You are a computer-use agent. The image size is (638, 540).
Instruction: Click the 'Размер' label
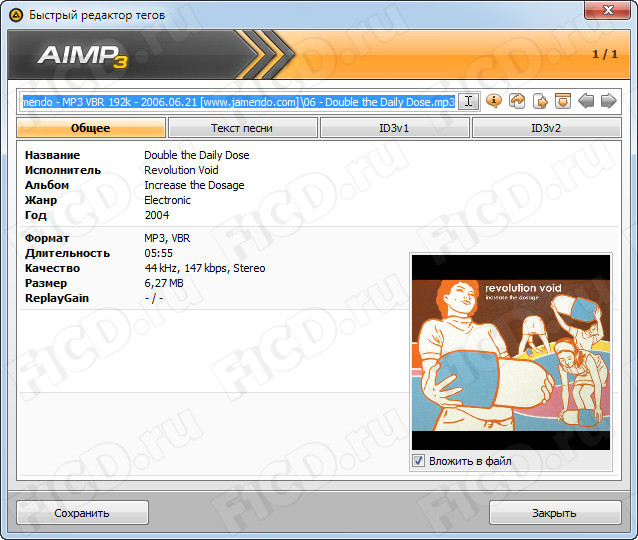tap(46, 283)
